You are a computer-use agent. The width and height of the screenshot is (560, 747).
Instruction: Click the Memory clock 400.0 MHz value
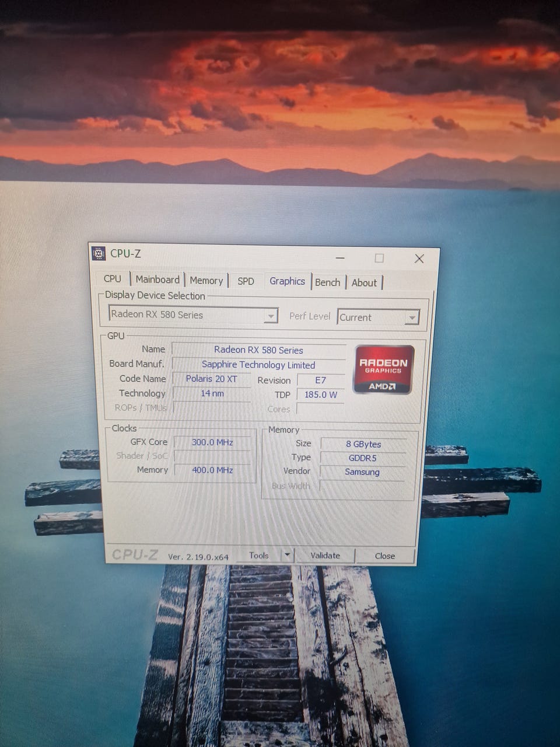click(x=212, y=470)
